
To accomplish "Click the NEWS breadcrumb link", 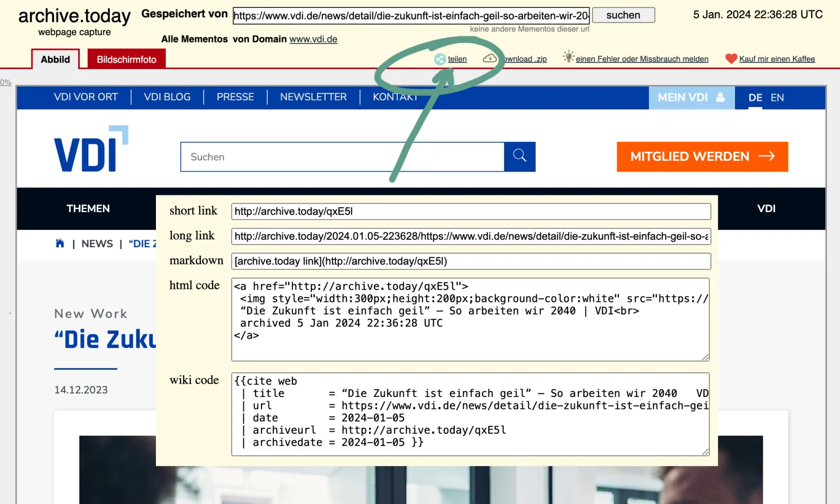I will 97,244.
